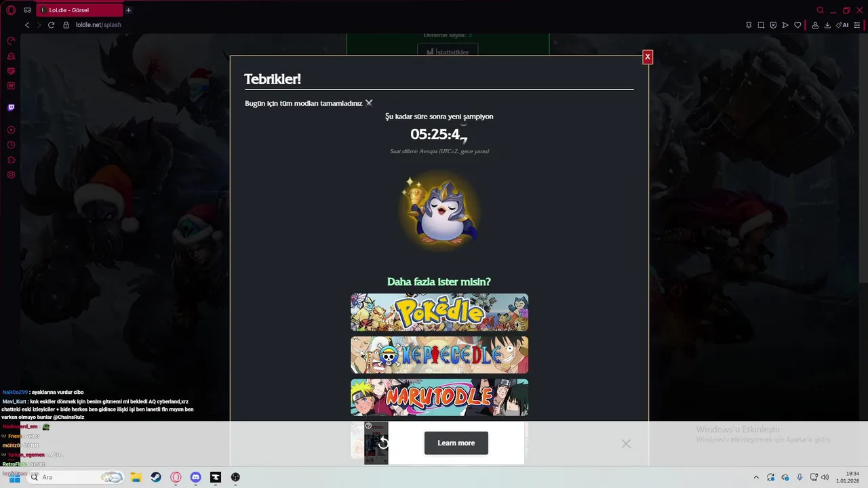Viewport: 868px width, 488px height.
Task: Click the Daha fazla ister misin? heading
Action: click(439, 282)
